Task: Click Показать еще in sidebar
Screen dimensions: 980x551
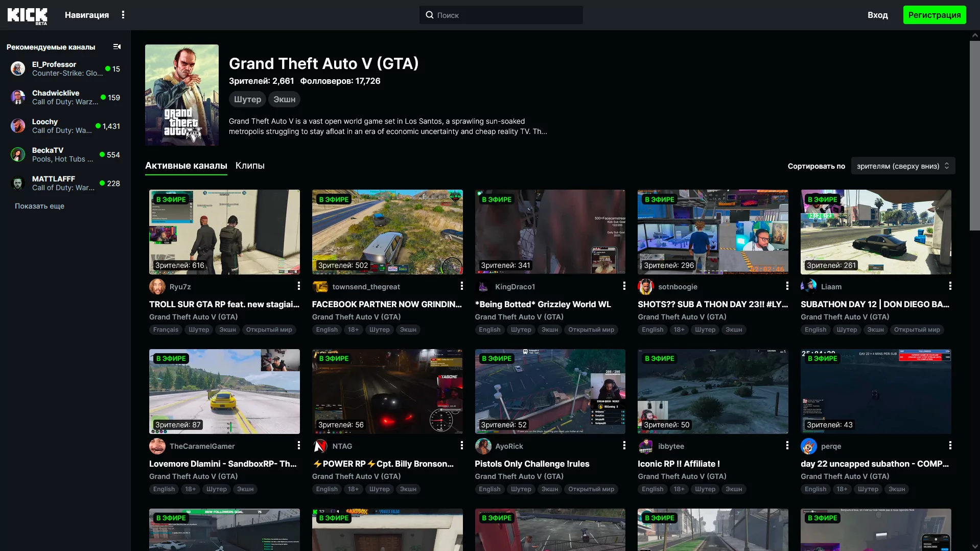Action: 39,206
